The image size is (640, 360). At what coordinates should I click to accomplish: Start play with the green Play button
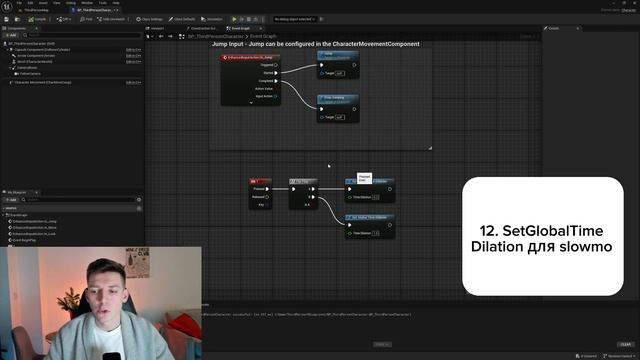point(234,19)
